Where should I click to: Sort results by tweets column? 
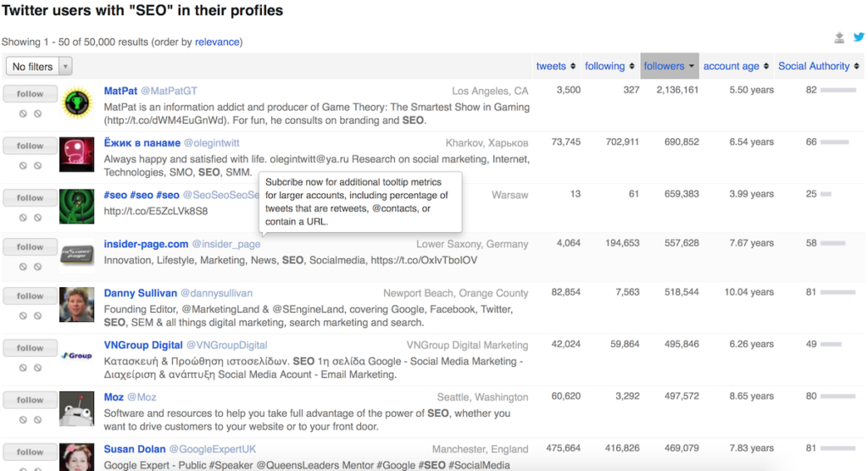point(556,66)
